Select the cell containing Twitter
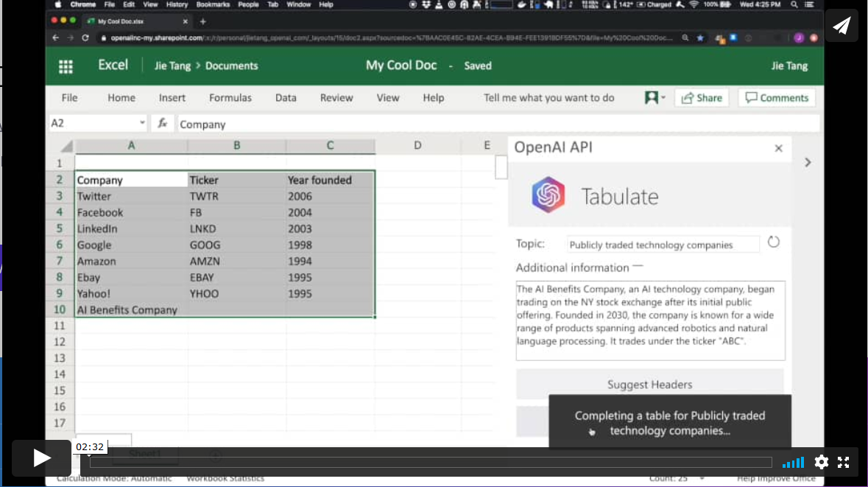 coord(131,196)
